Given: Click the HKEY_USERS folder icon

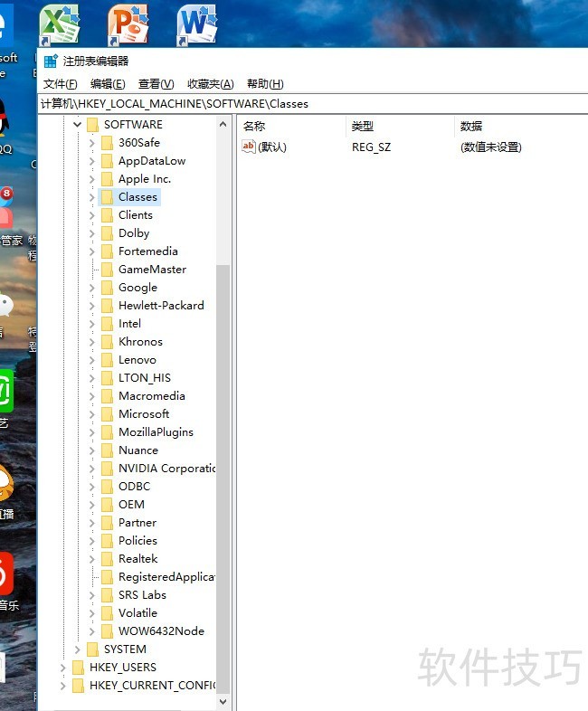Looking at the screenshot, I should coord(78,668).
